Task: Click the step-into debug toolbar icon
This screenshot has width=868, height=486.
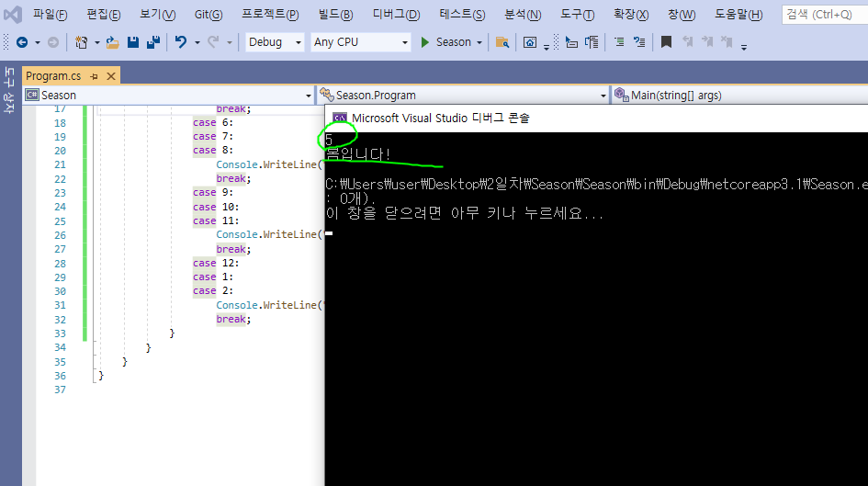Action: tap(572, 42)
